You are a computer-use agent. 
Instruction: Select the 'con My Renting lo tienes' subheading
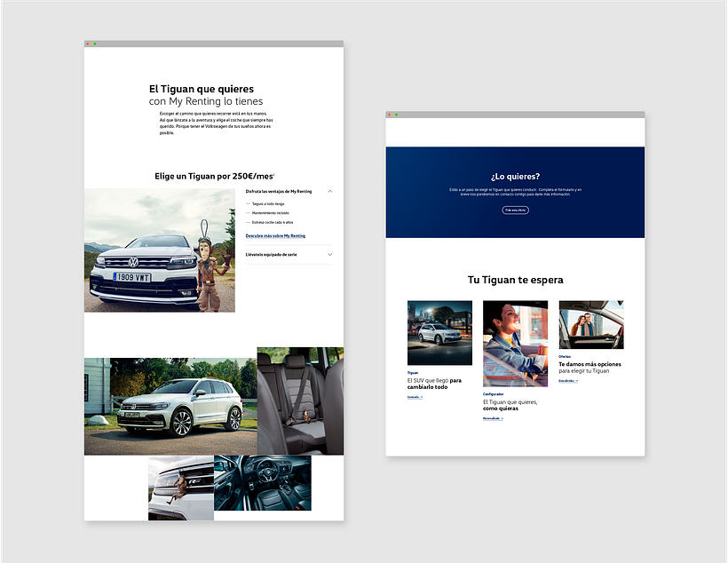point(206,101)
